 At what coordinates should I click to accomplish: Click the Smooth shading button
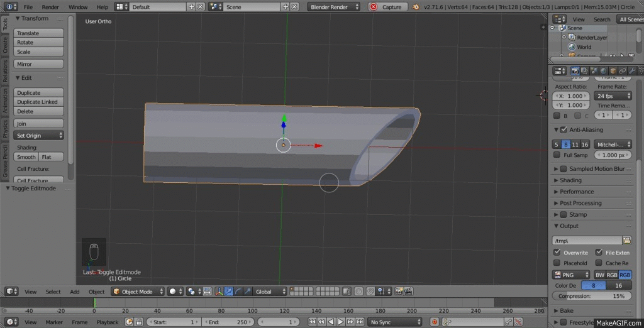click(x=26, y=157)
